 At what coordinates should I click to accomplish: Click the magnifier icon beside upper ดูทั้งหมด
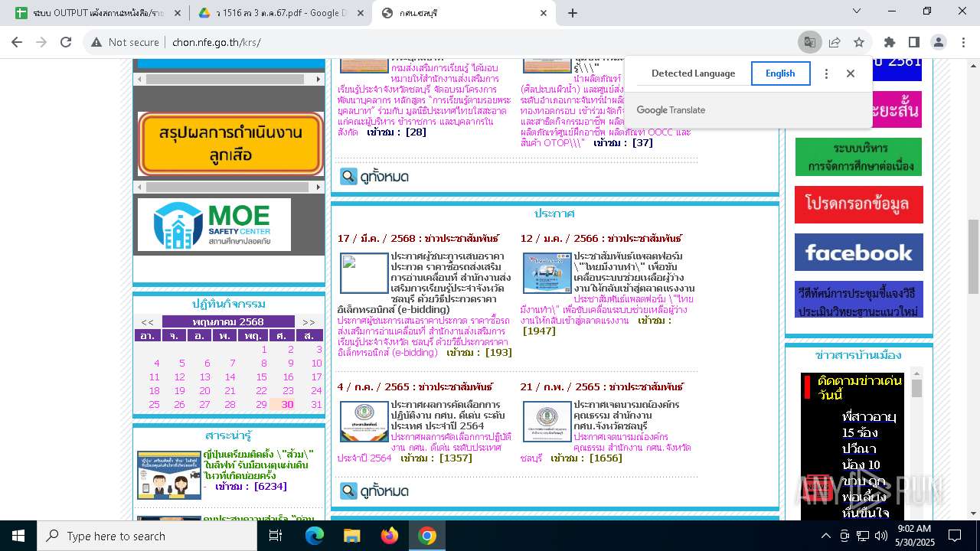pos(348,177)
